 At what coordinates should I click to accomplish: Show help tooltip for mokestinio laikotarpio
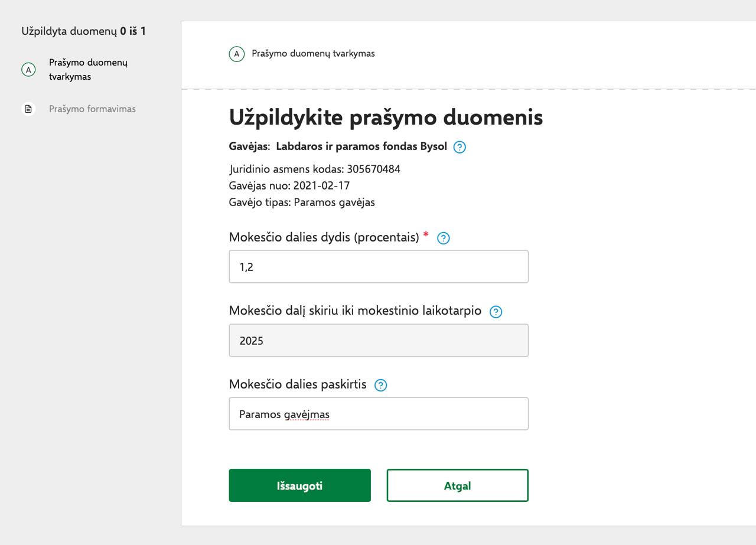tap(496, 312)
